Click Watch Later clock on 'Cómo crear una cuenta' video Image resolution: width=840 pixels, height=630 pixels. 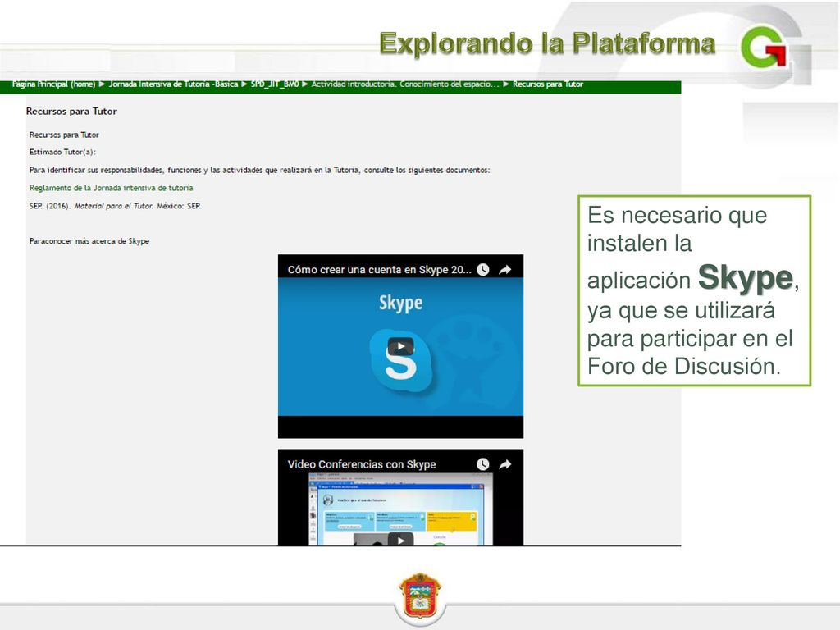click(482, 269)
